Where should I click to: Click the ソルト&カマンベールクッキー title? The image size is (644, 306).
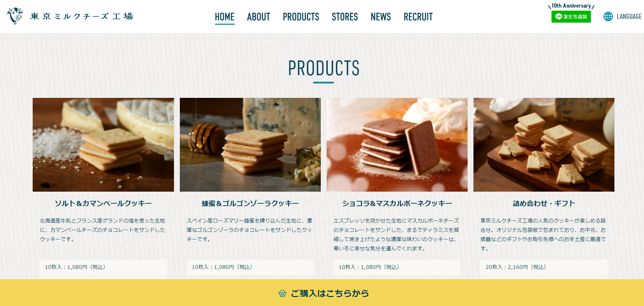coord(103,203)
